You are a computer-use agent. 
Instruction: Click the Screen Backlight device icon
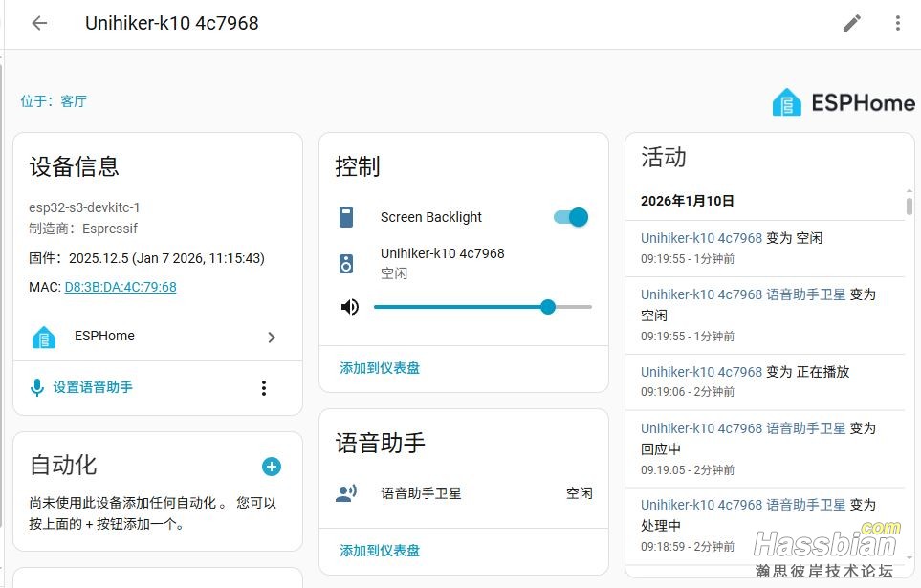point(346,217)
